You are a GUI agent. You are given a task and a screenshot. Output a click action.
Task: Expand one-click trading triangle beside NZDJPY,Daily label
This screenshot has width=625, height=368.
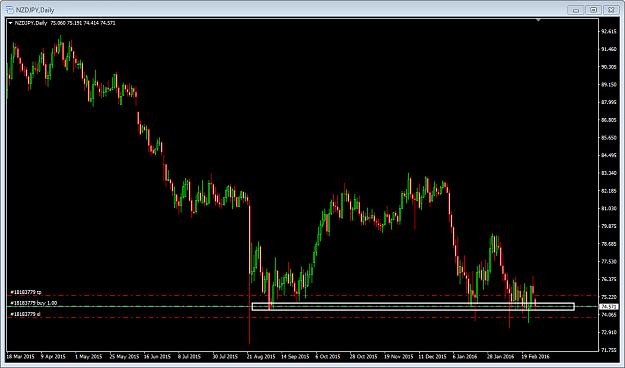(10, 23)
